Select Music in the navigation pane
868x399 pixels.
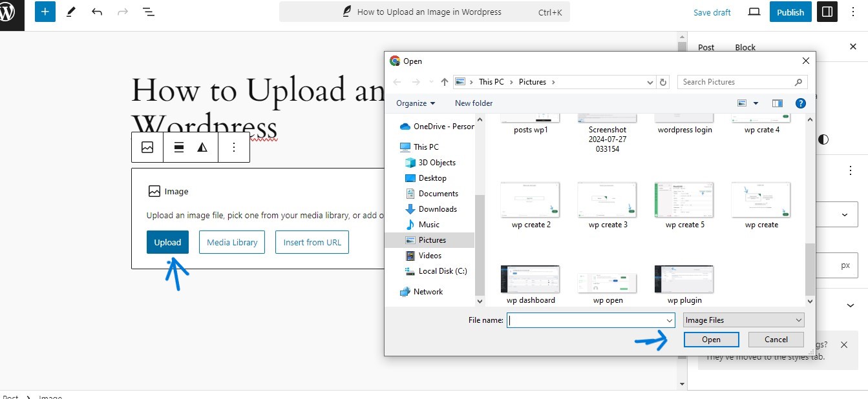tap(423, 224)
